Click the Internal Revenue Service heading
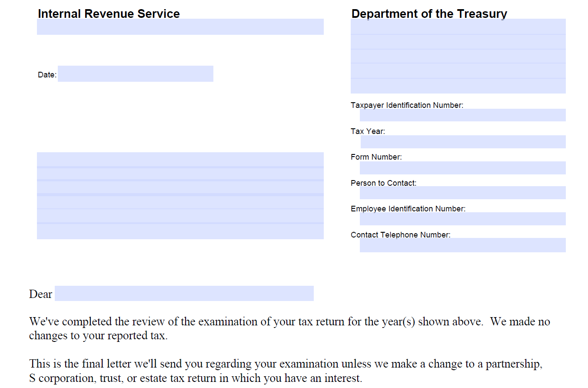Screen dimensions: 588x388 click(x=109, y=13)
